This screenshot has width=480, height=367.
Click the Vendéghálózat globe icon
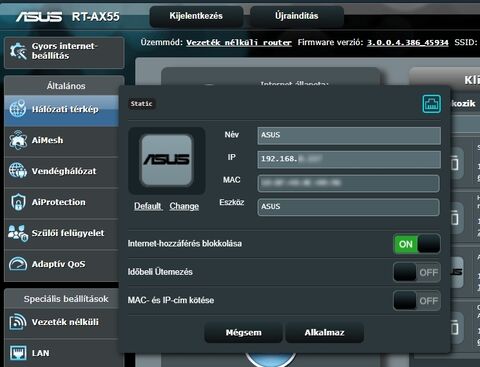[x=18, y=171]
